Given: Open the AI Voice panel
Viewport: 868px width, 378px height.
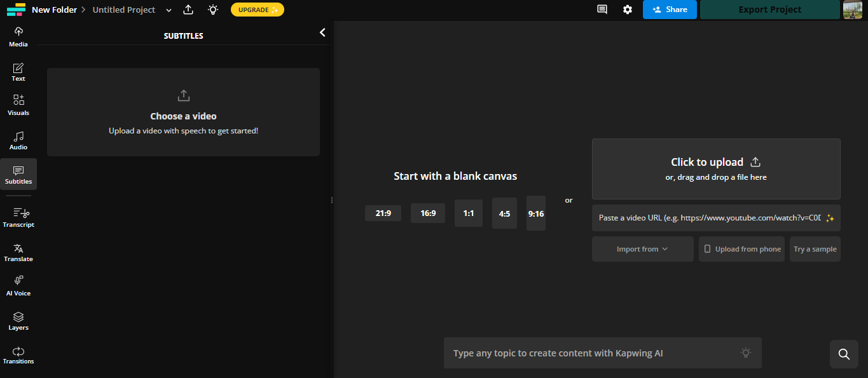Looking at the screenshot, I should (x=18, y=284).
